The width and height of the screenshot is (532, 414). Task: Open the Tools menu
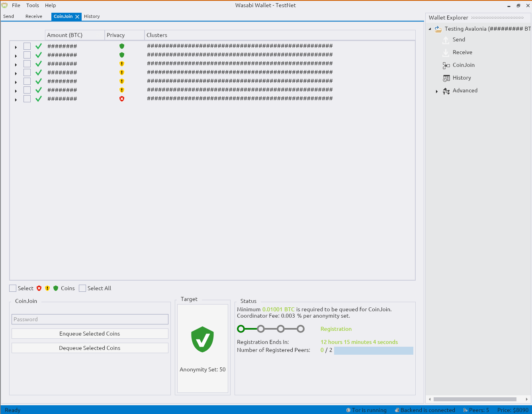pyautogui.click(x=33, y=6)
